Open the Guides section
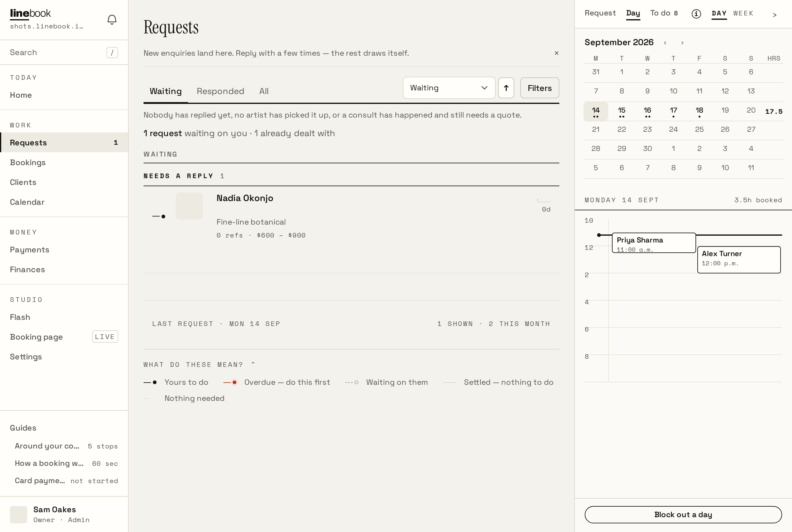792x532 pixels. click(23, 428)
